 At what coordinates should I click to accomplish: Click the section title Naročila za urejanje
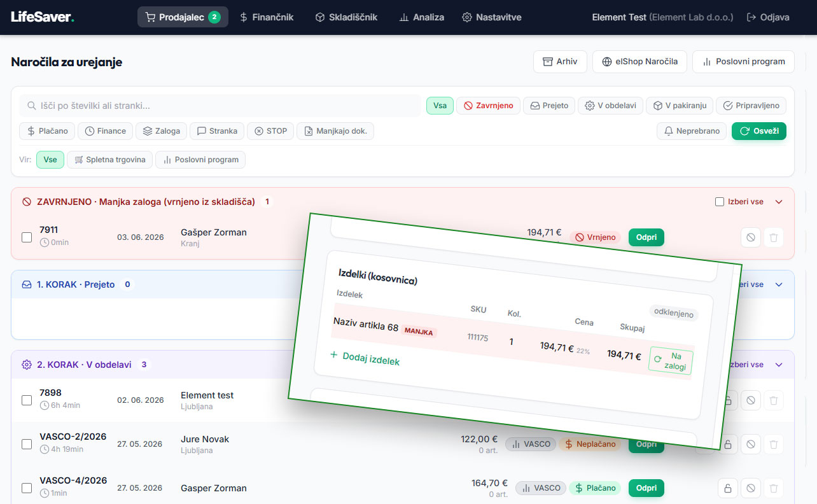67,62
